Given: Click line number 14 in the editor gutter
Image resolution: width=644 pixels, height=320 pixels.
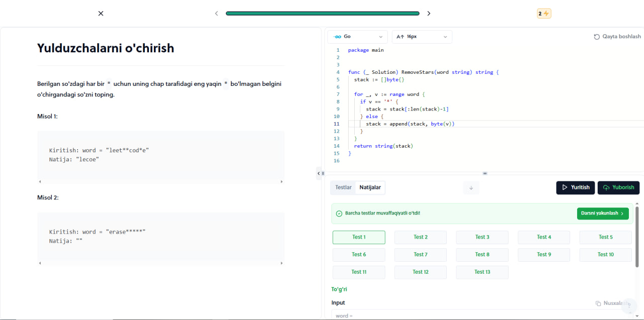Looking at the screenshot, I should click(338, 146).
